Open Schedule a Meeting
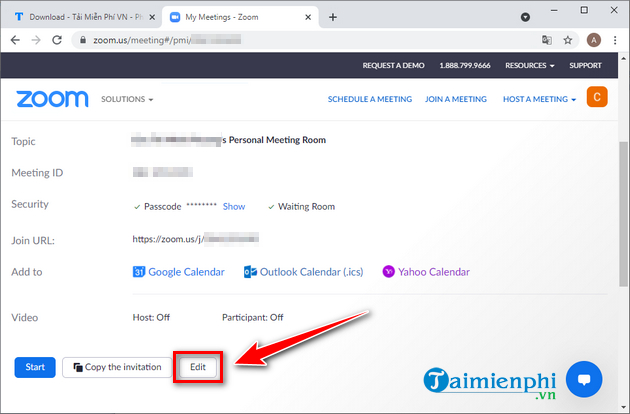630x414 pixels. [370, 99]
